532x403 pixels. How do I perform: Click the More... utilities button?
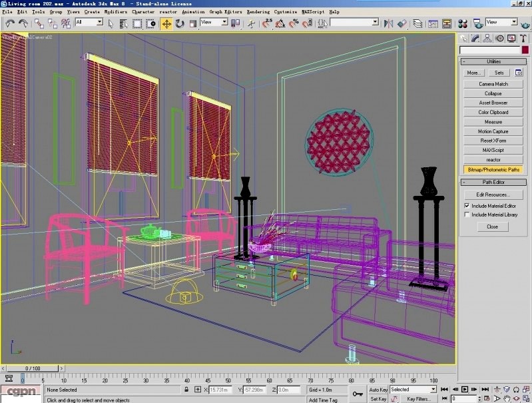click(473, 73)
